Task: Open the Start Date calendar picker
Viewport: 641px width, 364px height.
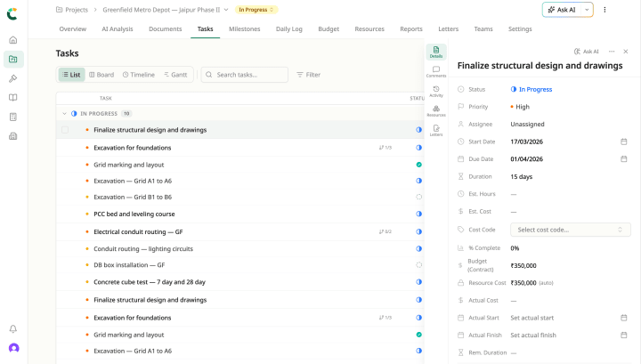Action: (623, 142)
